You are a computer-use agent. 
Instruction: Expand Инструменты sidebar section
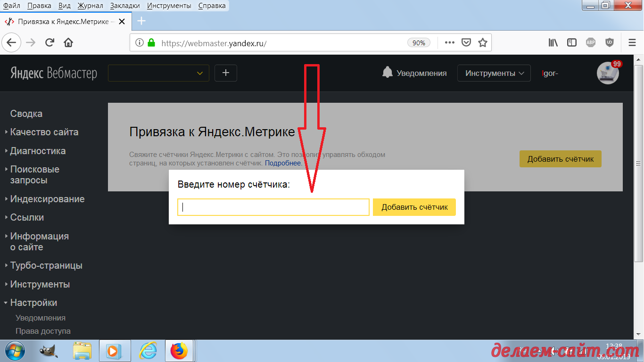click(x=40, y=284)
